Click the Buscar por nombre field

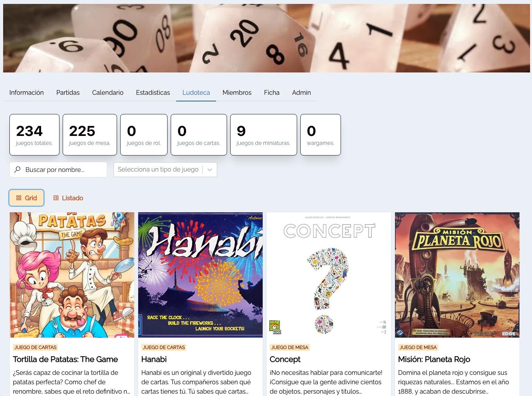click(58, 170)
